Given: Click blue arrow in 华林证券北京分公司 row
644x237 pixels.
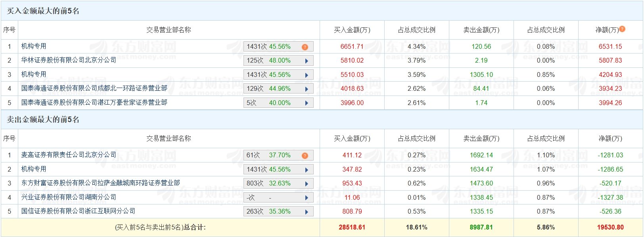Looking at the screenshot, I should pos(307,61).
